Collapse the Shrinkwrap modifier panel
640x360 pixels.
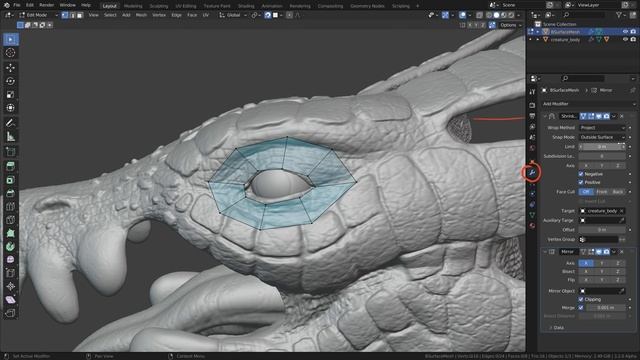click(544, 116)
